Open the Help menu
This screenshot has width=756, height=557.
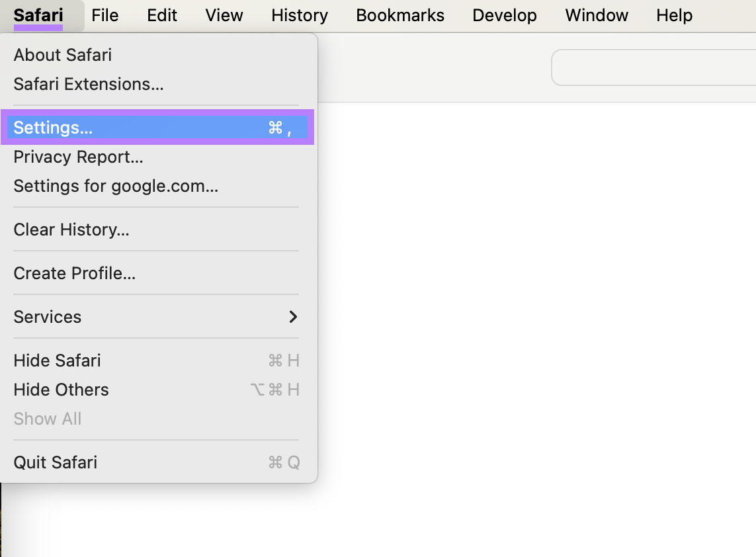674,15
